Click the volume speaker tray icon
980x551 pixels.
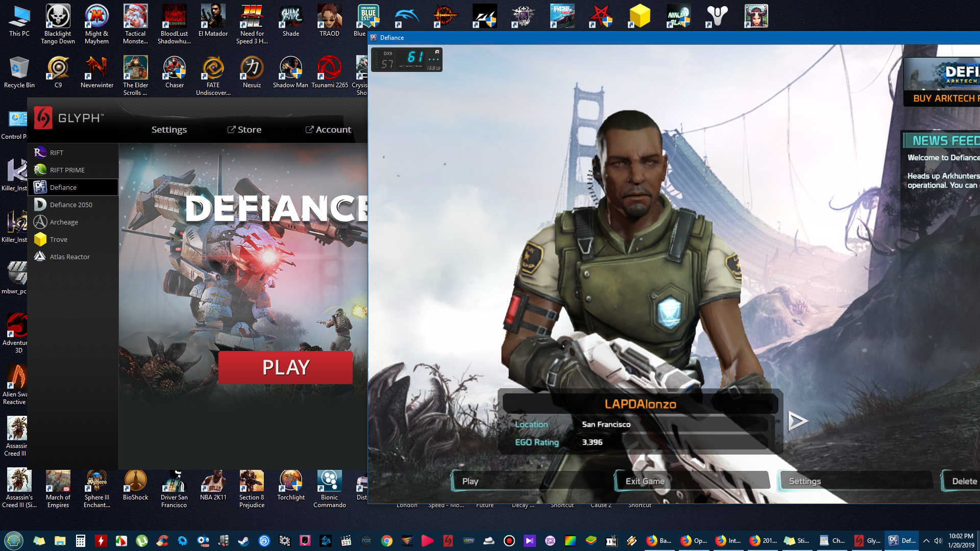tap(938, 541)
